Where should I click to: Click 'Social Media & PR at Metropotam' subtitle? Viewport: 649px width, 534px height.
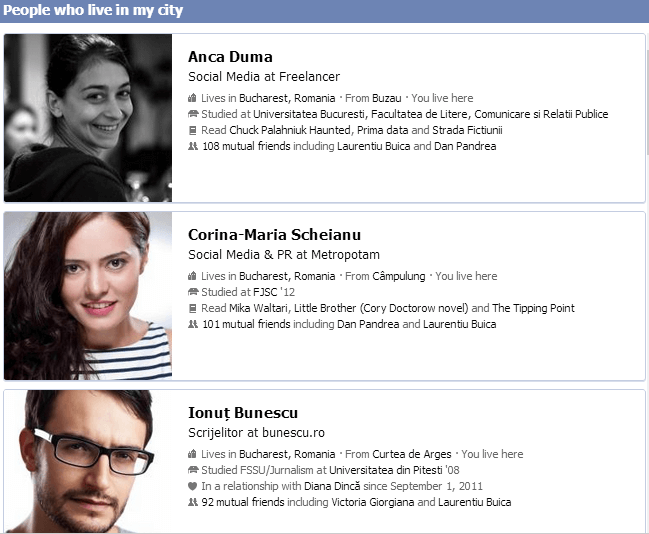[284, 255]
